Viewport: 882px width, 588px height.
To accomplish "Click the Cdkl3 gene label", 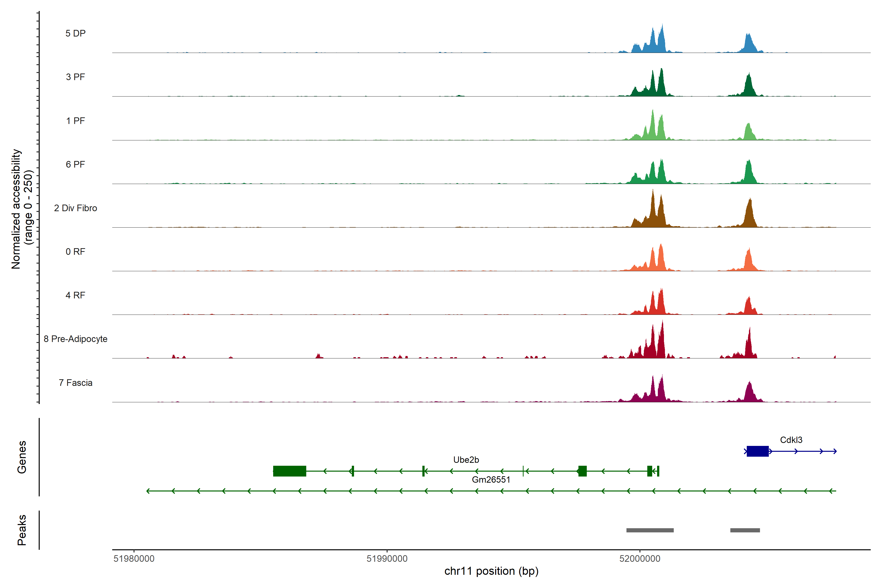I will [791, 440].
